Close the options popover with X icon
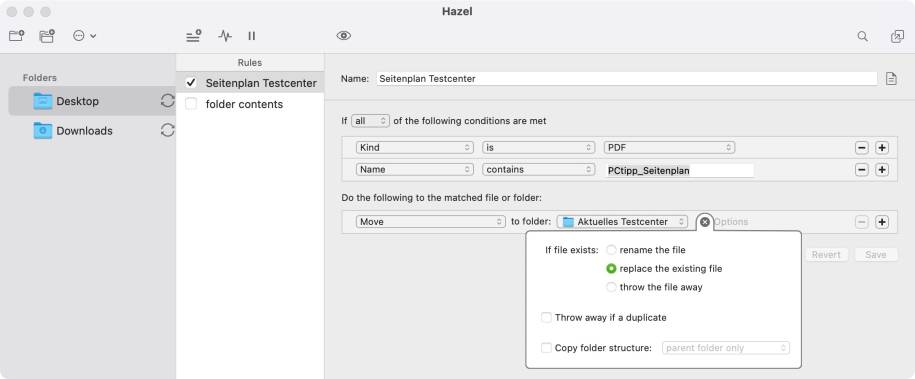This screenshot has width=915, height=379. (705, 222)
